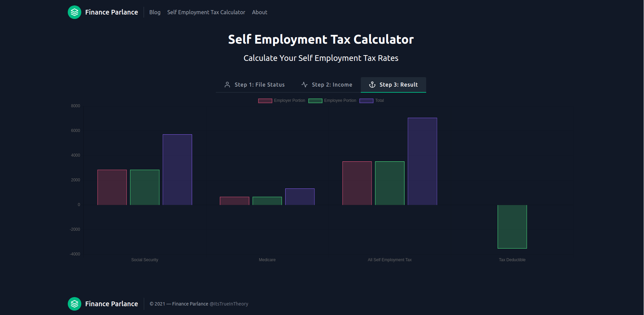Click the Finance Parlance header logo icon

(75, 12)
